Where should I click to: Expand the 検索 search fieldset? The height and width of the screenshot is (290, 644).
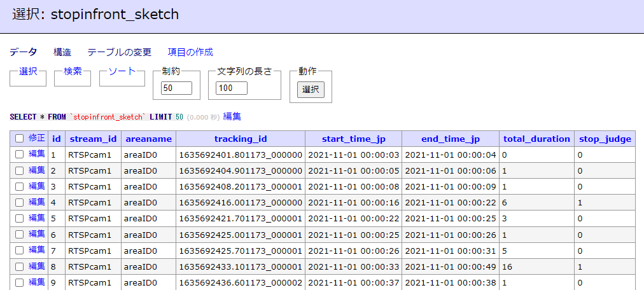pyautogui.click(x=73, y=71)
